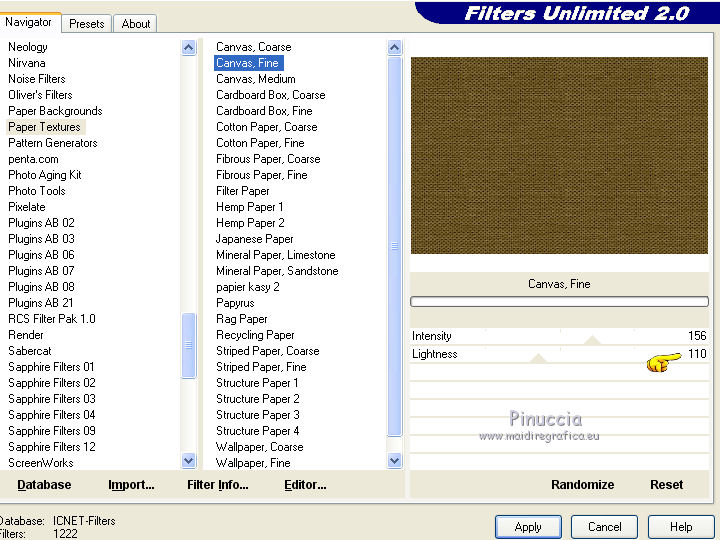The height and width of the screenshot is (540, 720).
Task: Open the About tab
Action: [x=135, y=23]
